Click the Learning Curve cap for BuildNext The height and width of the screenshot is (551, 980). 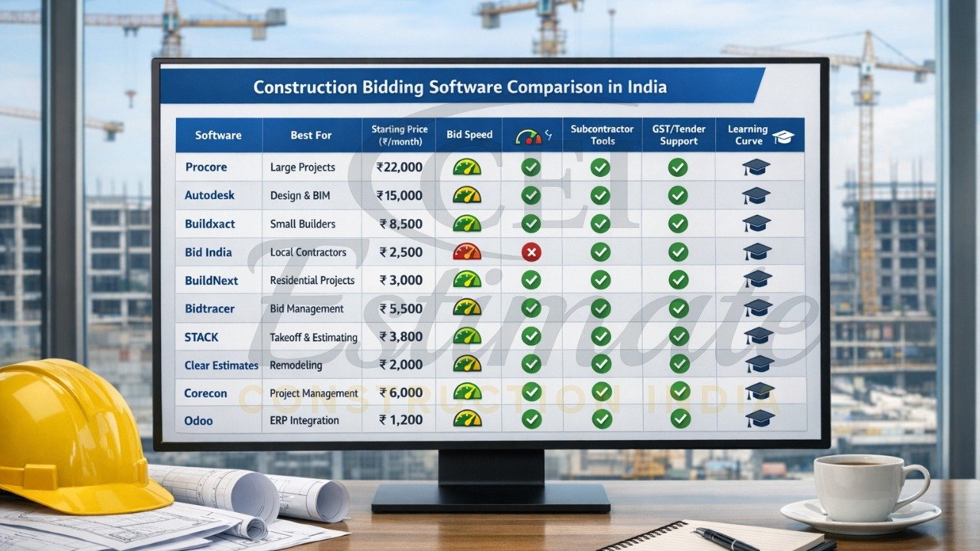(758, 279)
